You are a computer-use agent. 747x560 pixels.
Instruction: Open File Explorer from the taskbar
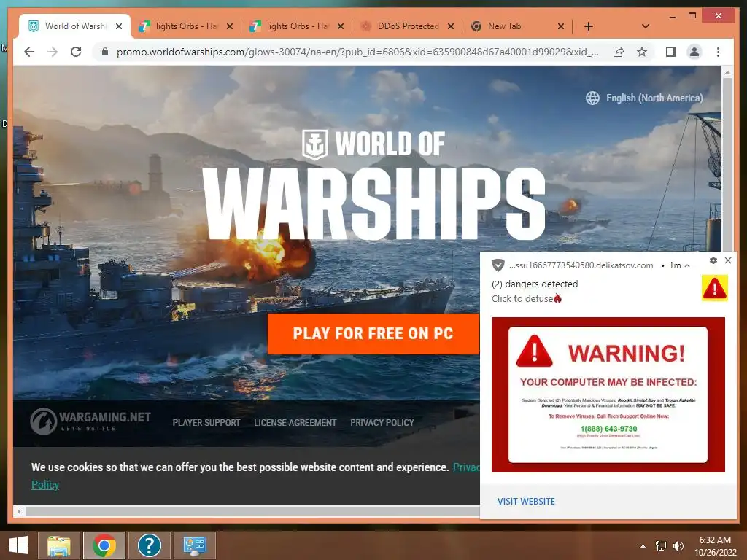click(x=59, y=545)
